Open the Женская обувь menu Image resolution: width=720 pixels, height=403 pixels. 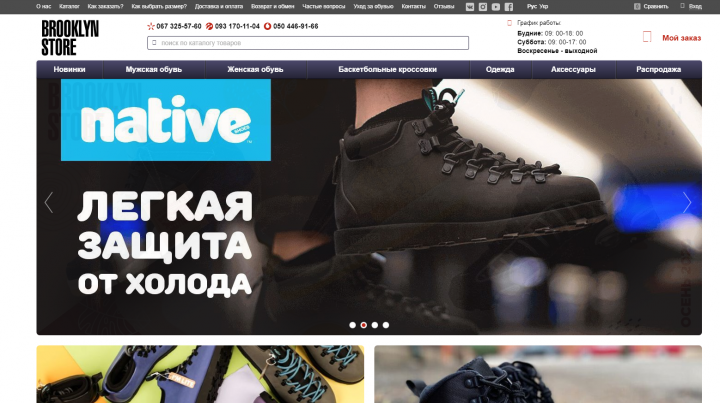[255, 69]
